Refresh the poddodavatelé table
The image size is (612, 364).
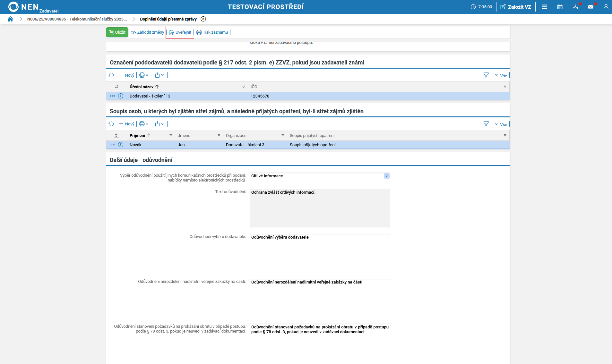click(111, 75)
